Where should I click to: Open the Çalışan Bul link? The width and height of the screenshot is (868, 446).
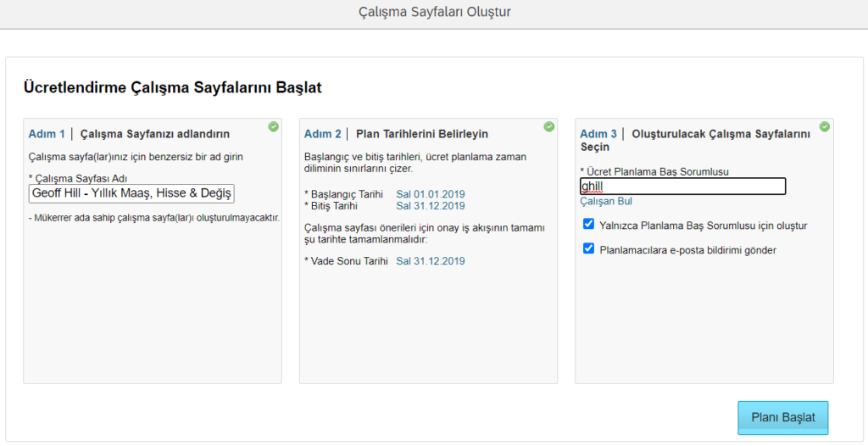pyautogui.click(x=605, y=201)
